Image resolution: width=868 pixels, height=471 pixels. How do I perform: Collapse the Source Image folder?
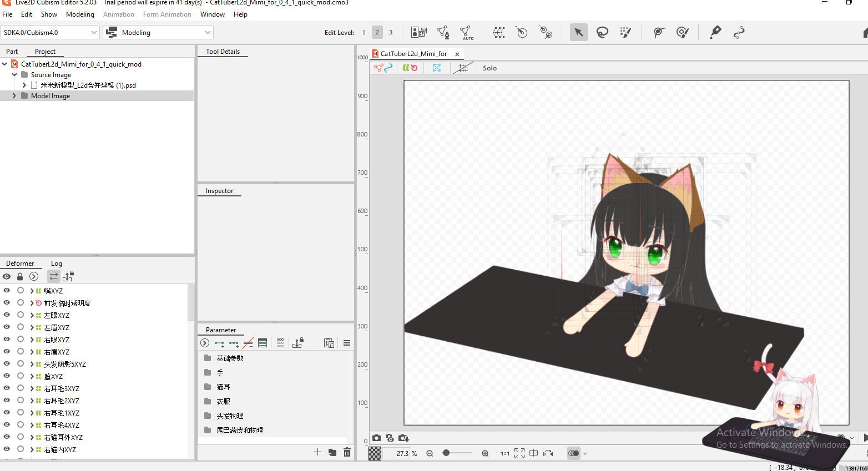[14, 75]
